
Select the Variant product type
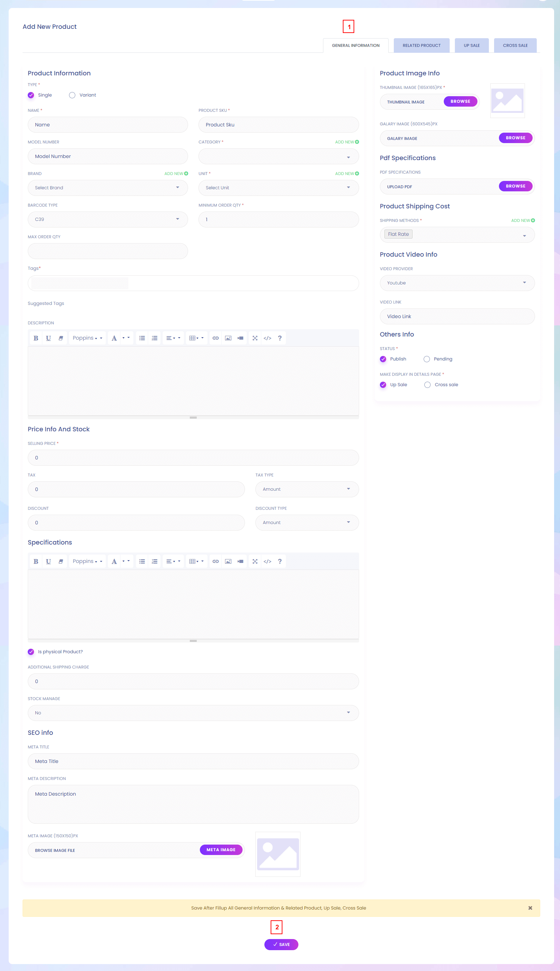(x=72, y=95)
